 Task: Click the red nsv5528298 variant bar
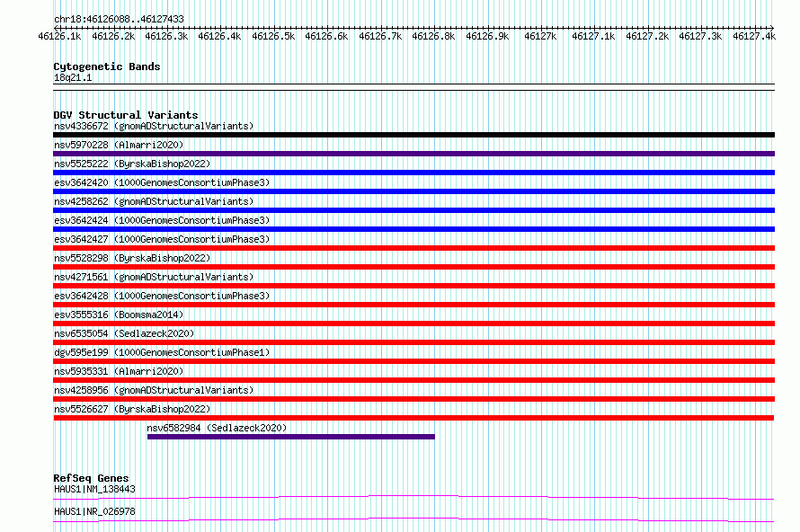tap(413, 267)
